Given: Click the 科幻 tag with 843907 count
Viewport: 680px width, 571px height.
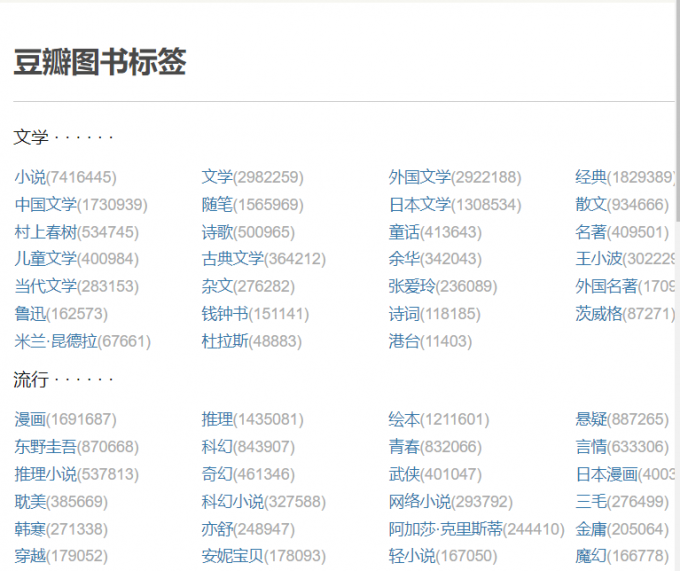Looking at the screenshot, I should pos(217,447).
